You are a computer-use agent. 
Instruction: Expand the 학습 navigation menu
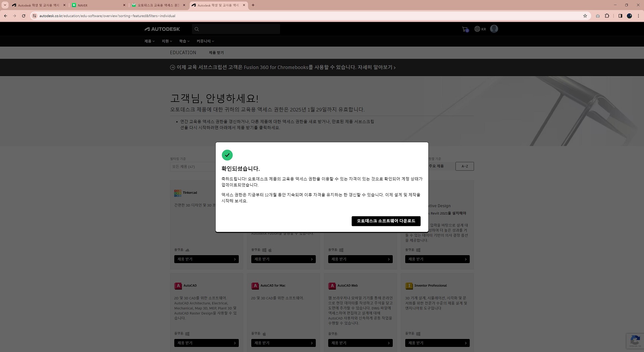tap(184, 41)
